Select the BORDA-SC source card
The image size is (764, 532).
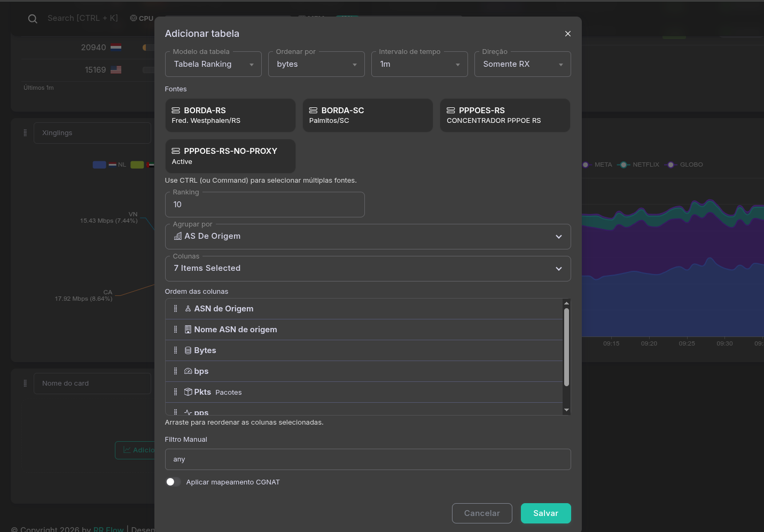click(368, 115)
